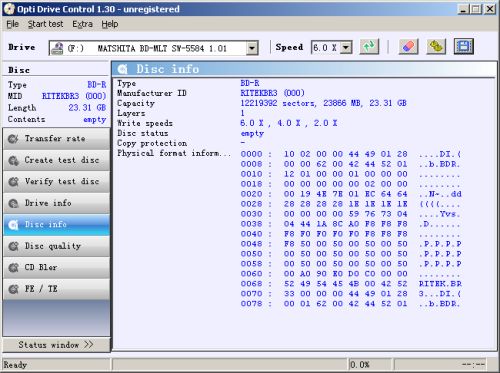Click the Length value 23.31 GB

87,108
